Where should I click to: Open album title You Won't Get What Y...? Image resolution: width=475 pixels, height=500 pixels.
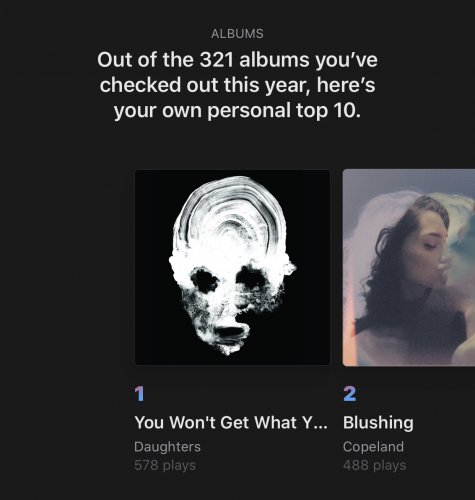231,423
